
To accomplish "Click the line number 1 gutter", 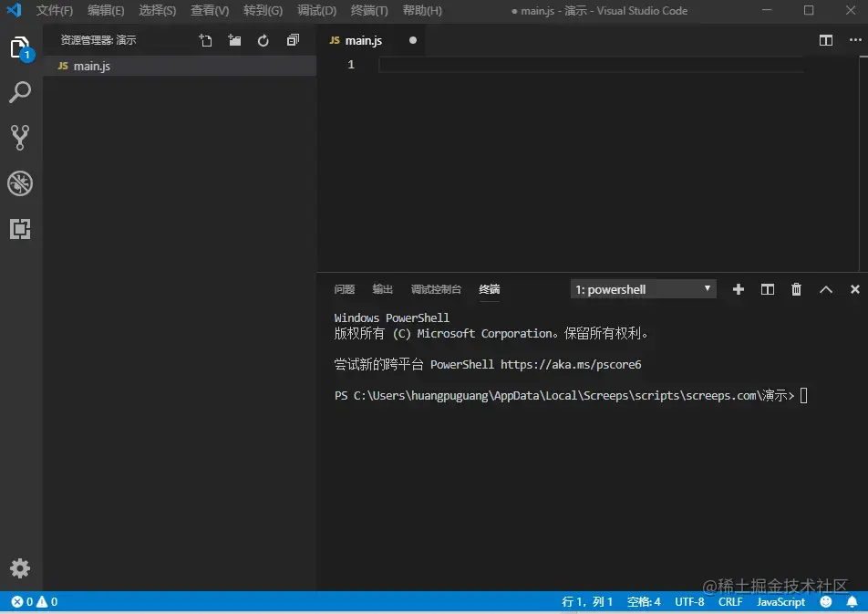I will tap(351, 65).
